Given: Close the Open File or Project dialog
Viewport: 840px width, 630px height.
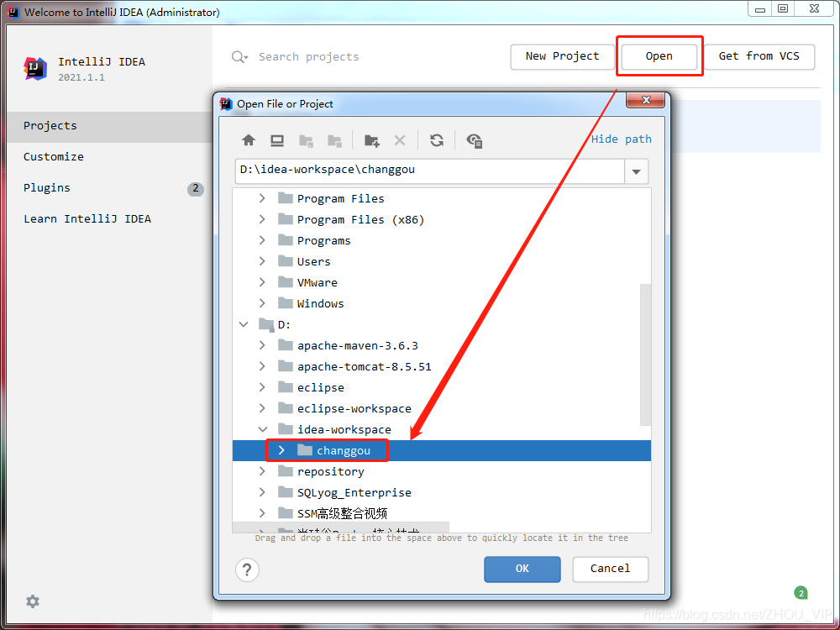Looking at the screenshot, I should (645, 100).
